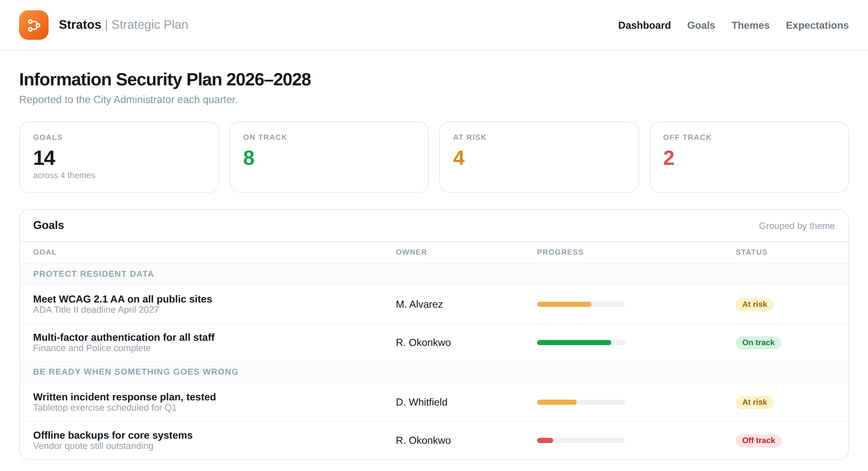Screen dimensions: 868x471
Task: Open the Themes nav tab
Action: coord(750,25)
